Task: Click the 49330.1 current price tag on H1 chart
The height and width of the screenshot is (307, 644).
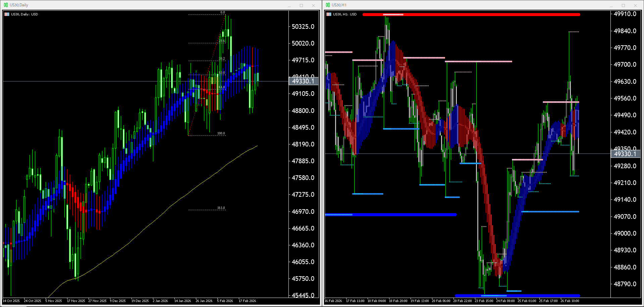Action: point(625,154)
